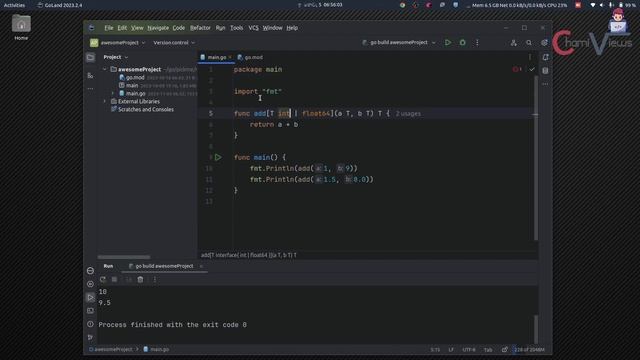Click the GoLand app indicator in top bar

[x=60, y=5]
